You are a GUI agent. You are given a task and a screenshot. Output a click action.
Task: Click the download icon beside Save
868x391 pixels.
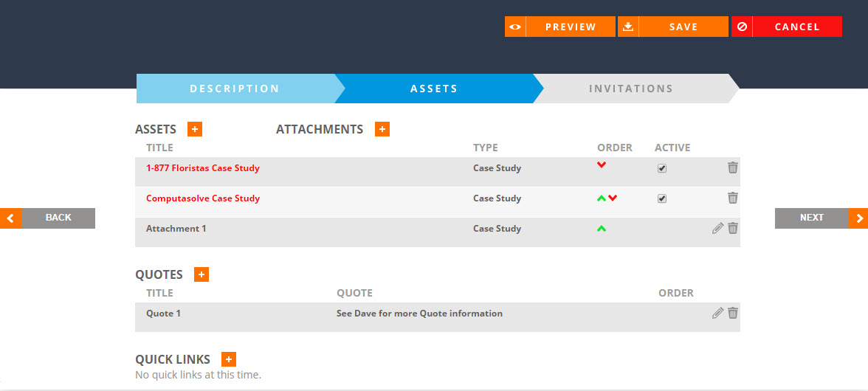(627, 27)
